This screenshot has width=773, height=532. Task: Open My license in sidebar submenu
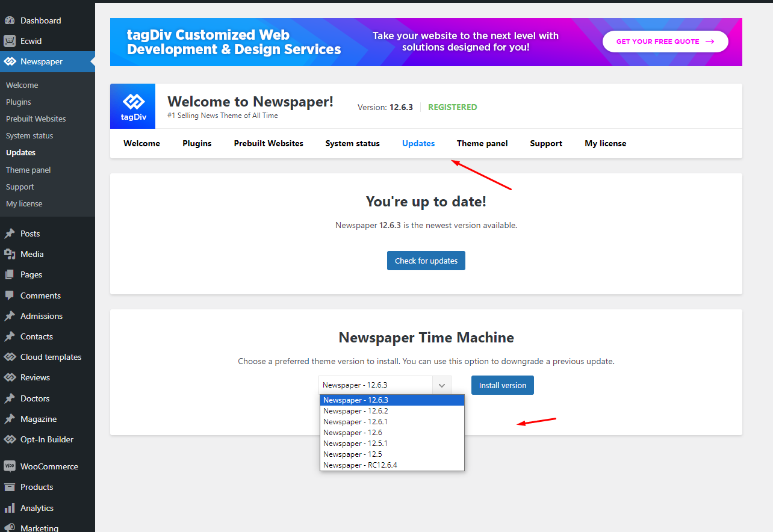[24, 203]
